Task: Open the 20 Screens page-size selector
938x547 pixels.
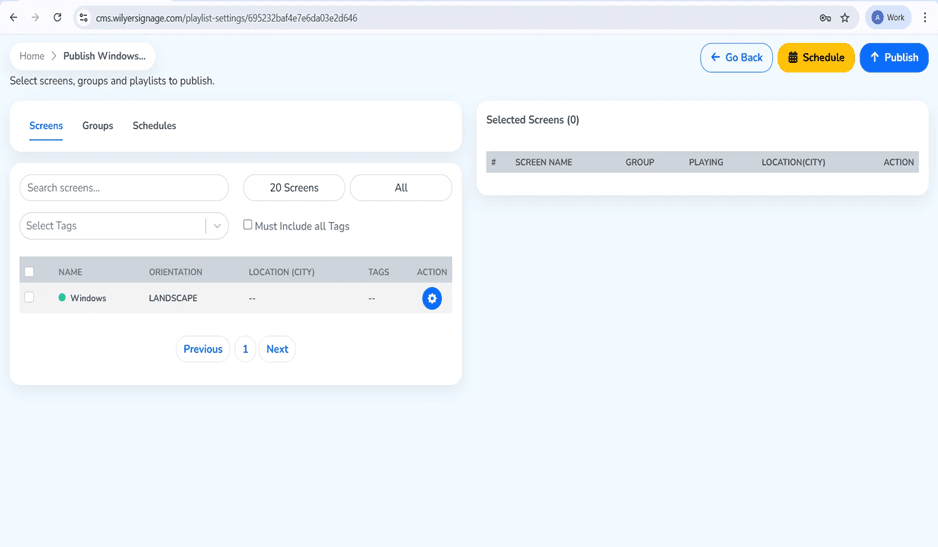Action: [x=294, y=188]
